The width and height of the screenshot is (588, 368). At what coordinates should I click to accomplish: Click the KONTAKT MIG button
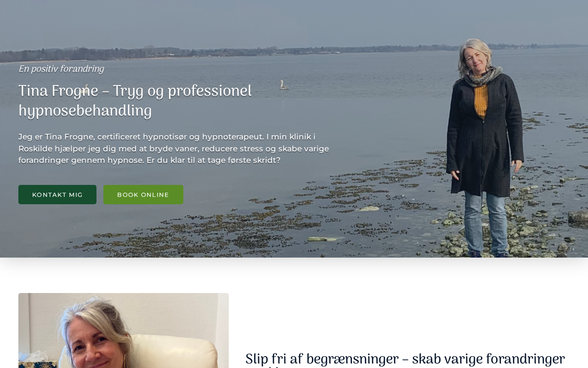pos(57,195)
